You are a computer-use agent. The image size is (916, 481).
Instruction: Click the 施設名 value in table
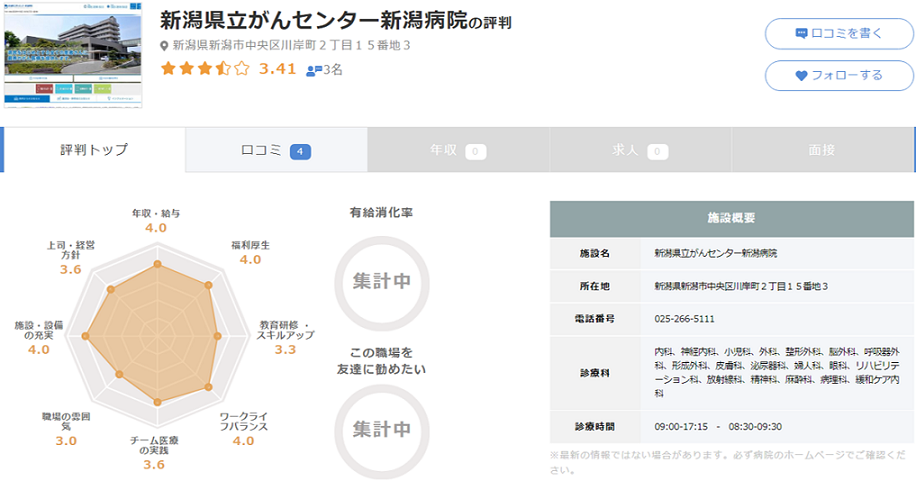coord(716,253)
